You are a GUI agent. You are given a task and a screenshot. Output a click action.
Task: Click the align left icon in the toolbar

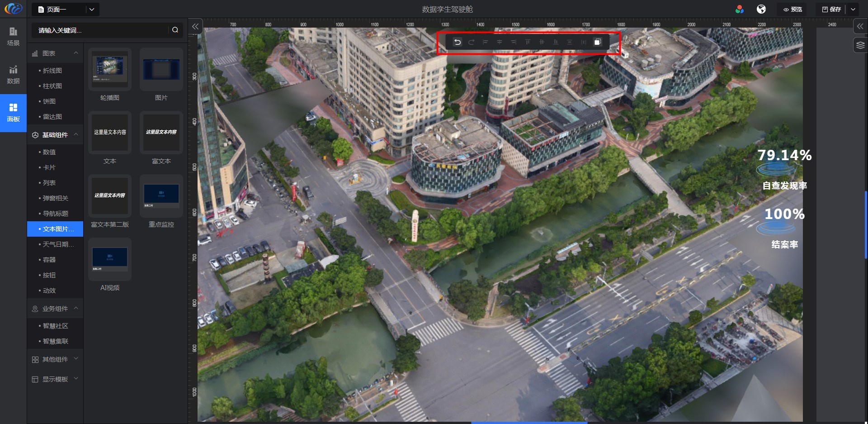485,42
